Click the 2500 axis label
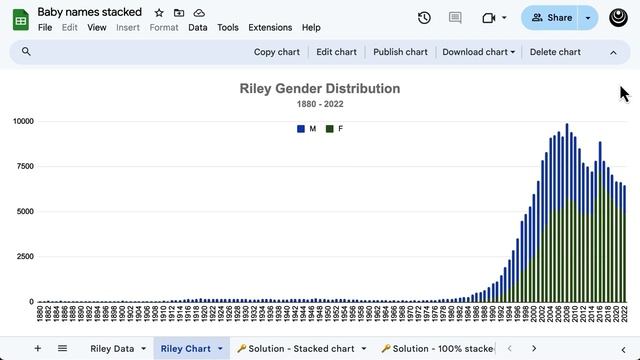Viewport: 640px width, 360px height. point(25,256)
